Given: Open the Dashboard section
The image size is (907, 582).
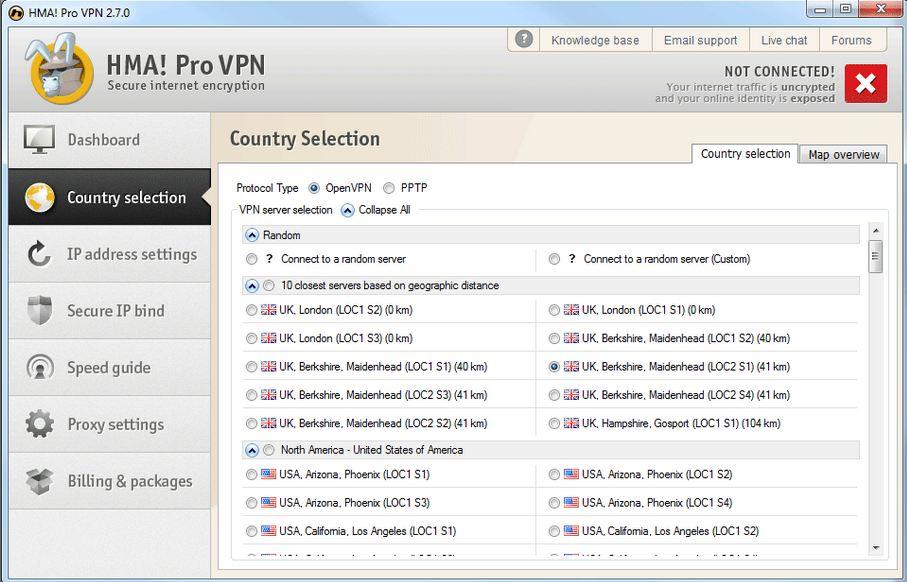Looking at the screenshot, I should 110,139.
